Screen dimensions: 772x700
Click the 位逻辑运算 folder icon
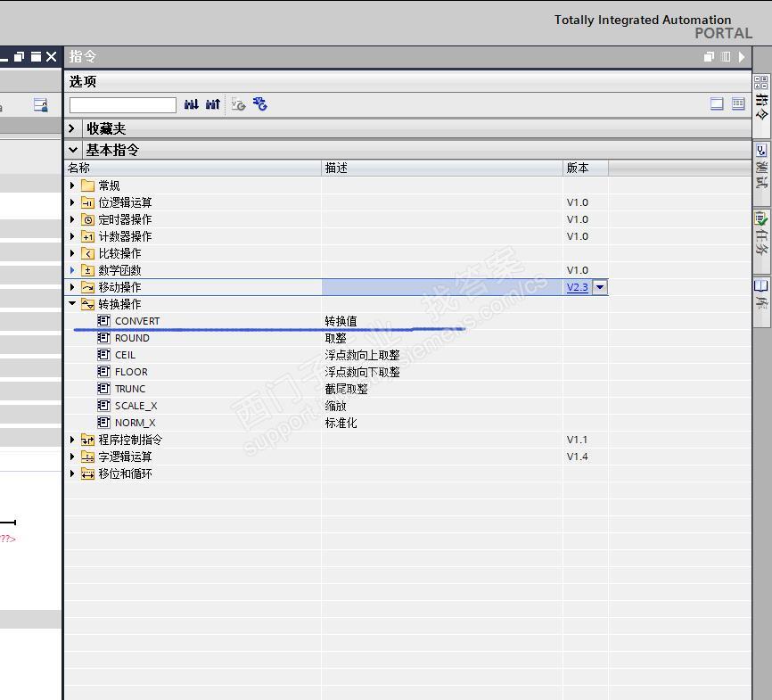coord(87,202)
